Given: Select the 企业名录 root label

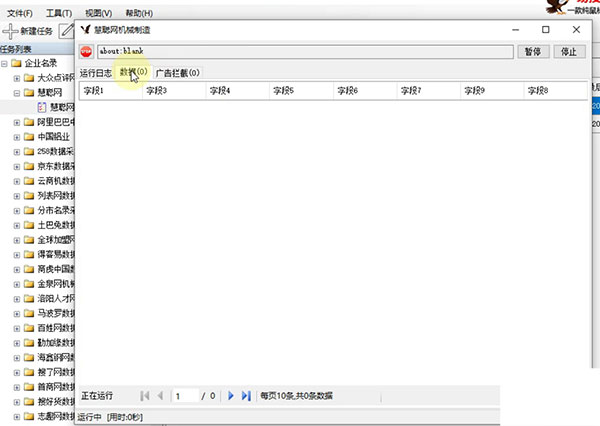Looking at the screenshot, I should tap(41, 63).
